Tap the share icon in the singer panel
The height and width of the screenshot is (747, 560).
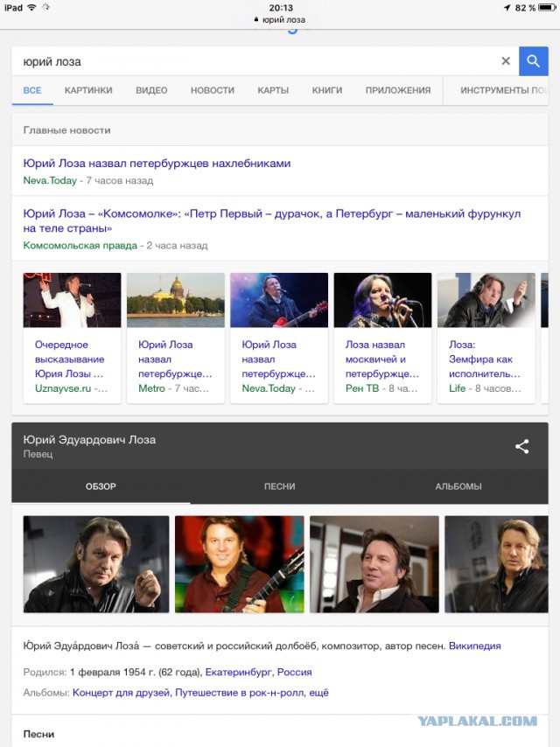(x=521, y=446)
